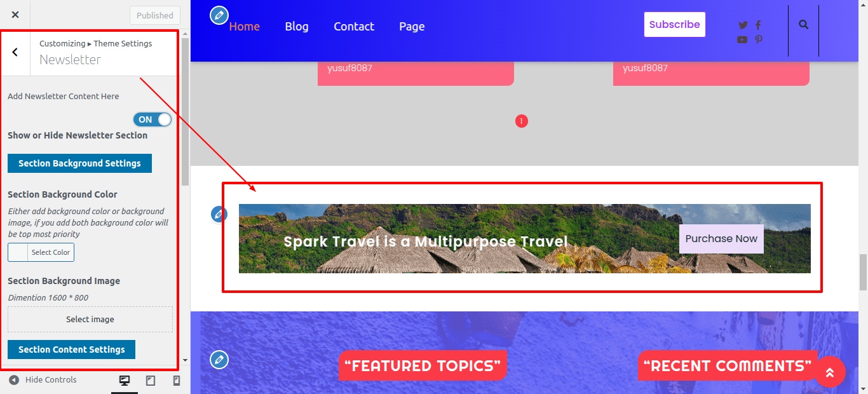Click the Pinterest icon in header
The width and height of the screenshot is (868, 394).
pos(759,39)
